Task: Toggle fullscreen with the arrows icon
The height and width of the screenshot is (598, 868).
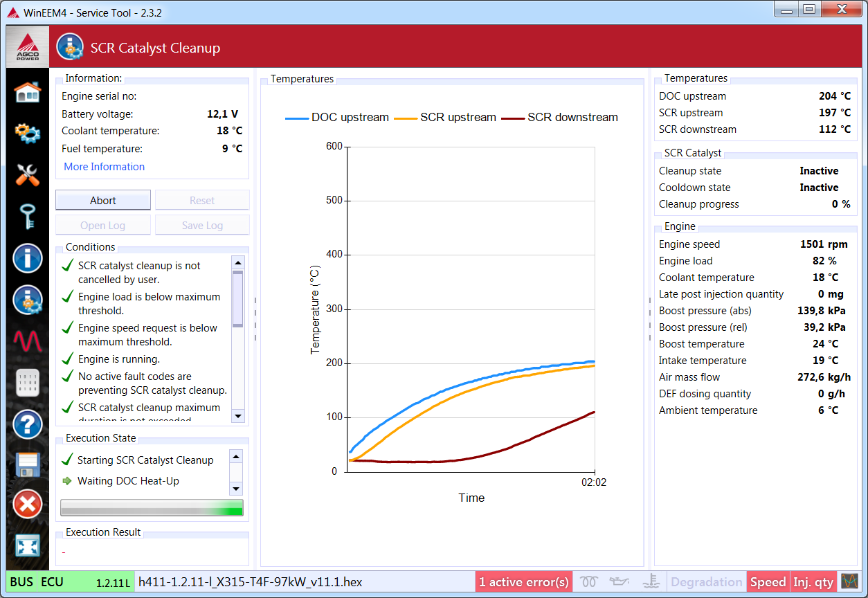Action: tap(28, 546)
